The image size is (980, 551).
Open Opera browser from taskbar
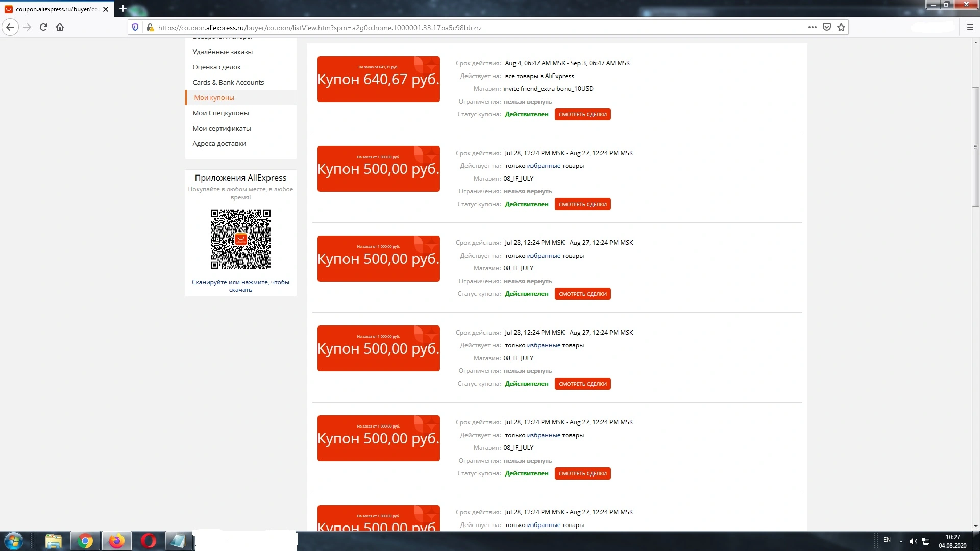[149, 541]
